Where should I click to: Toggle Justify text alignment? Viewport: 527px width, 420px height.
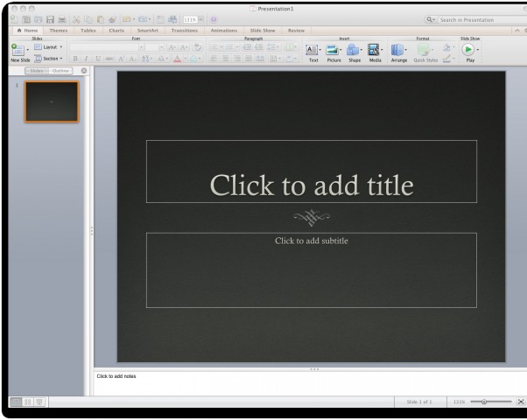[249, 59]
